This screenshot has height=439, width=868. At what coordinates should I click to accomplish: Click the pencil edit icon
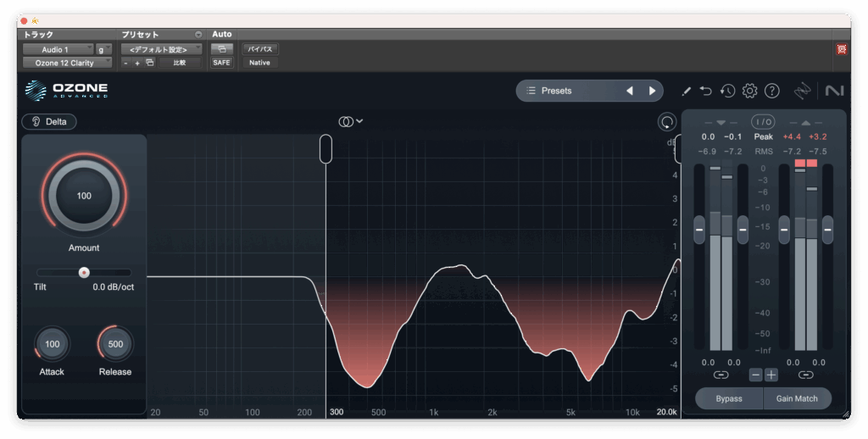[686, 91]
